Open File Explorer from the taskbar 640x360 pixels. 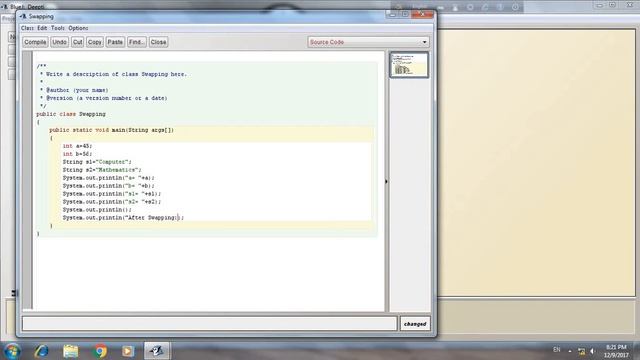click(x=71, y=351)
